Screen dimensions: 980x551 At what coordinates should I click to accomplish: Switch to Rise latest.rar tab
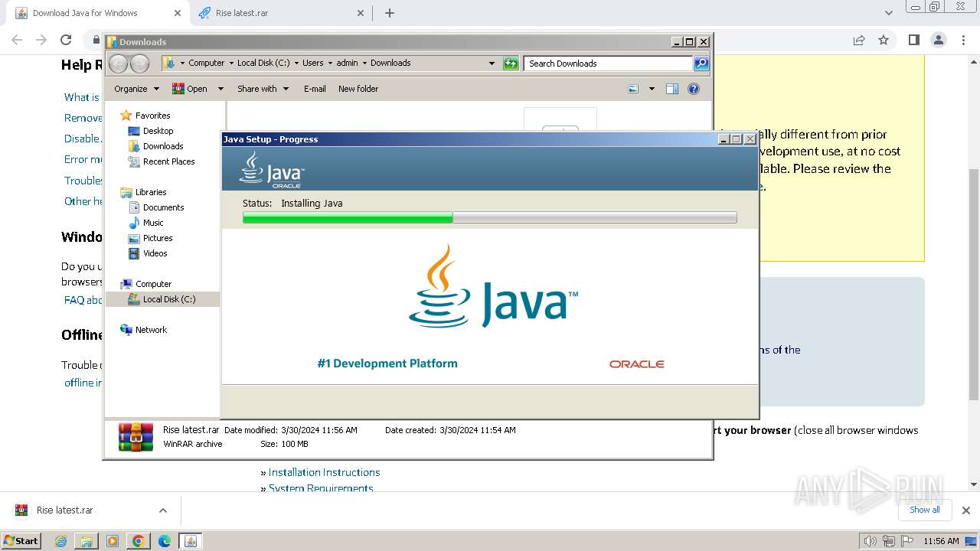[280, 13]
